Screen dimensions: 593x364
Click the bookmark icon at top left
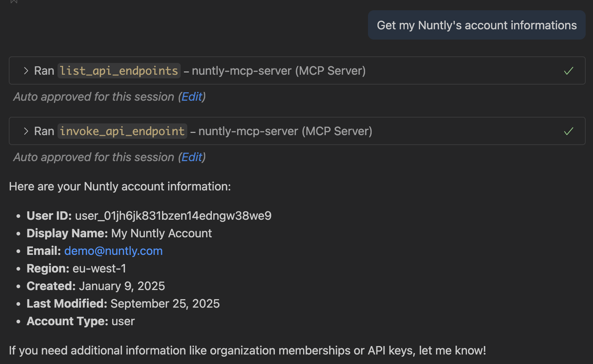[x=14, y=1]
